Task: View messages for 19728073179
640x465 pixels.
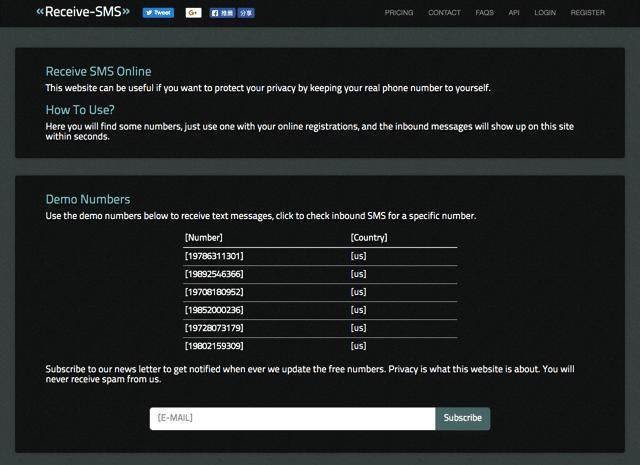Action: tap(214, 328)
